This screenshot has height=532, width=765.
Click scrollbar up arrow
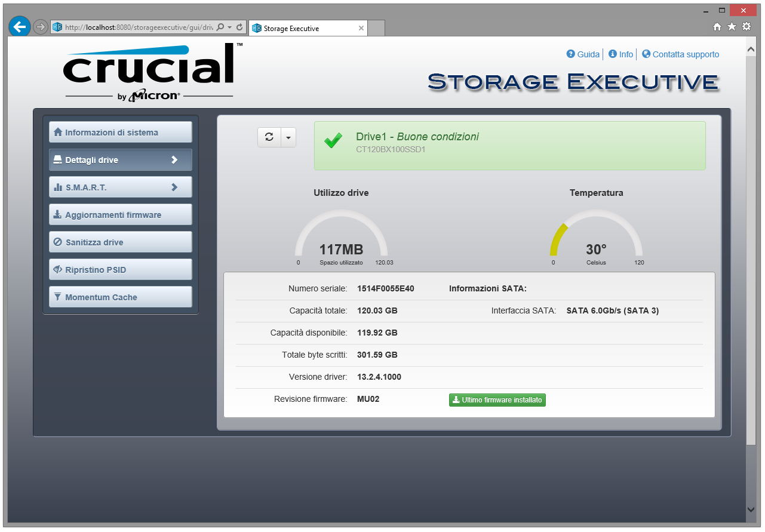coord(751,49)
